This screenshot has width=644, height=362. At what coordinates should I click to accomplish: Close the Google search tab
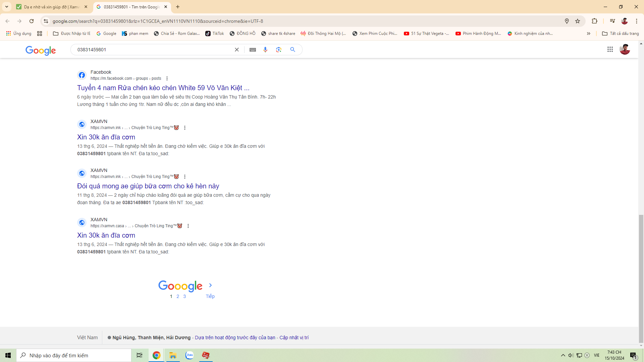[166, 7]
